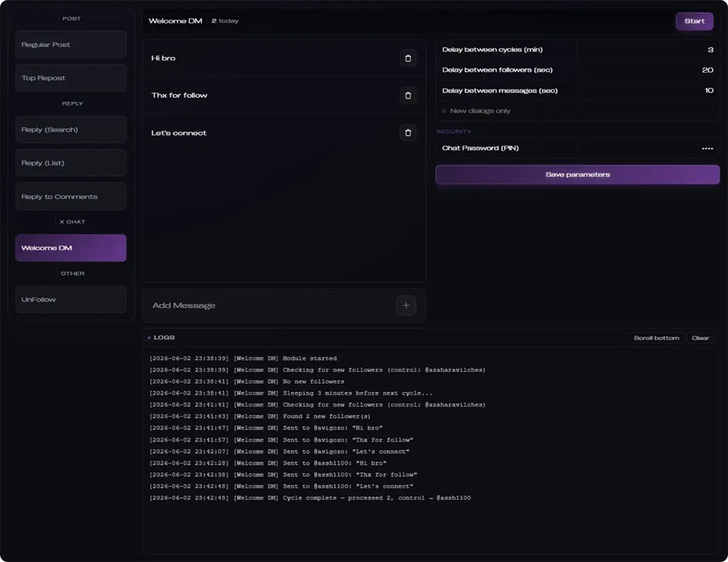Click the plus icon to add message
This screenshot has width=728, height=562.
click(406, 306)
